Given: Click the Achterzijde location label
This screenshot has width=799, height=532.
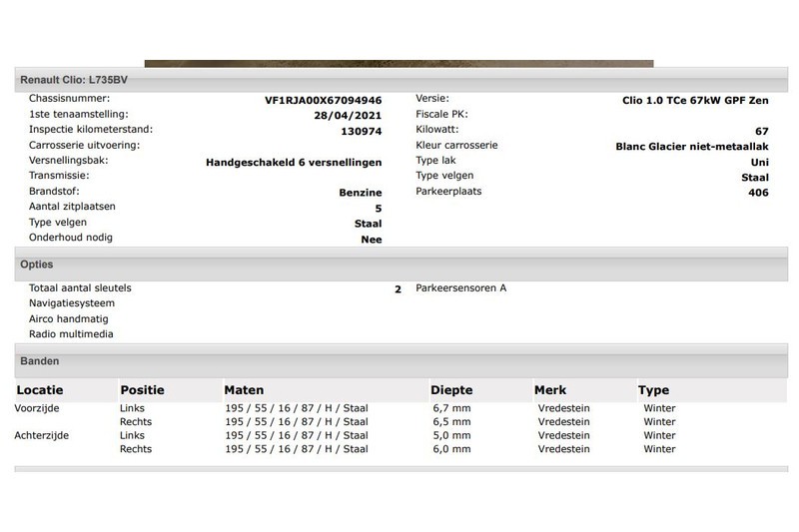Looking at the screenshot, I should [x=42, y=436].
